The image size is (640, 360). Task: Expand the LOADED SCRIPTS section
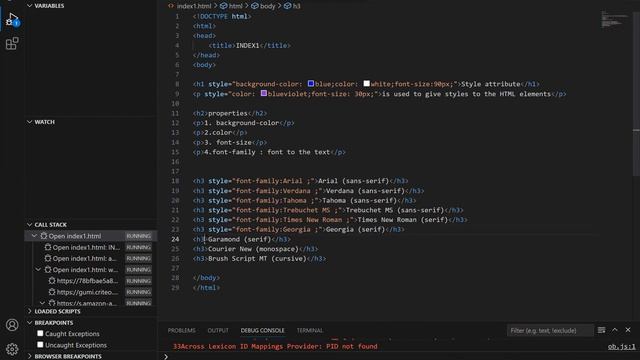coord(29,311)
